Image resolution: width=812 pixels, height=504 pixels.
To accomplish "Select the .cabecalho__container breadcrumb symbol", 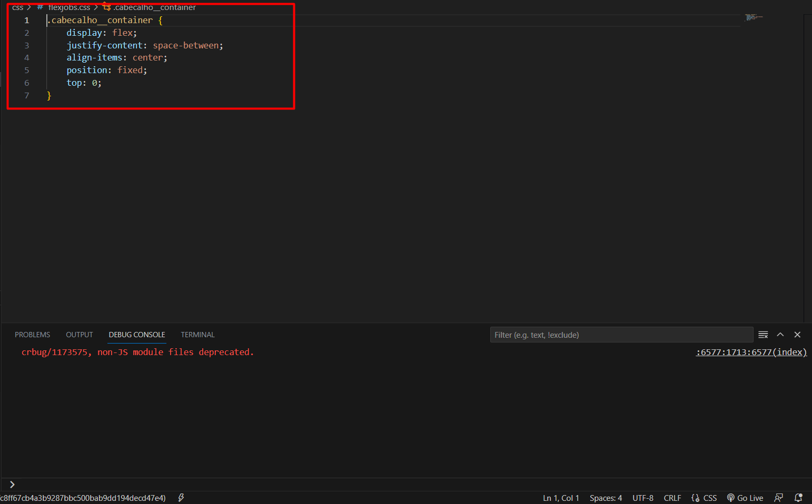I will point(154,7).
